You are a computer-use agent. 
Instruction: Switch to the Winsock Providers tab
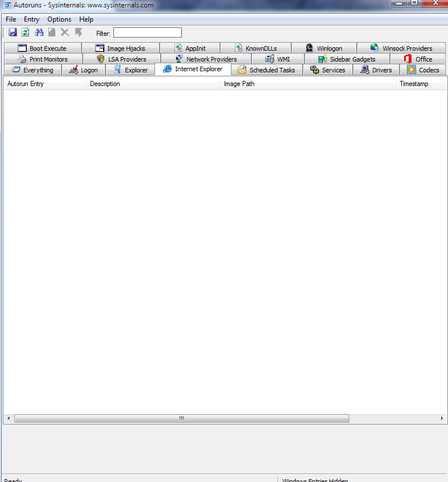point(401,48)
